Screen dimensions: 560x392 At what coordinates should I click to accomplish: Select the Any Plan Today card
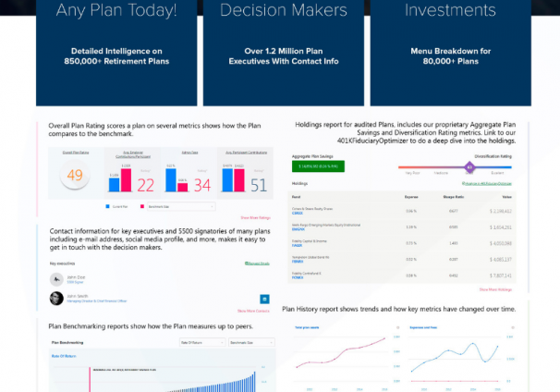116,52
